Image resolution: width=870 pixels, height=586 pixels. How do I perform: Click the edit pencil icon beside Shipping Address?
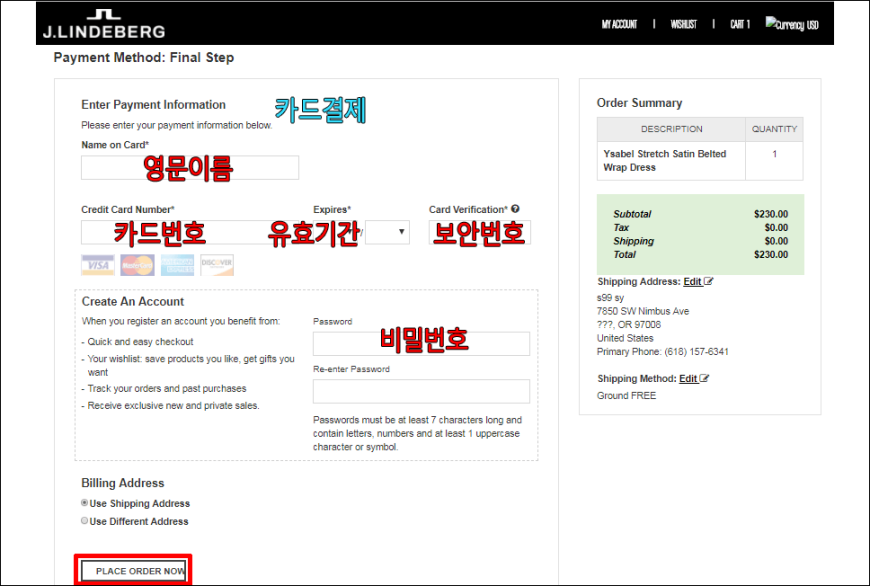point(709,281)
